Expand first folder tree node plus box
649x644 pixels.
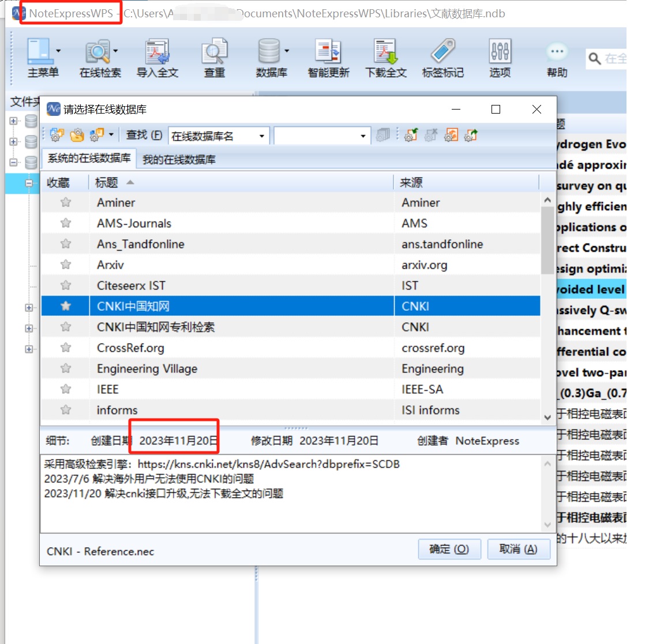click(13, 120)
